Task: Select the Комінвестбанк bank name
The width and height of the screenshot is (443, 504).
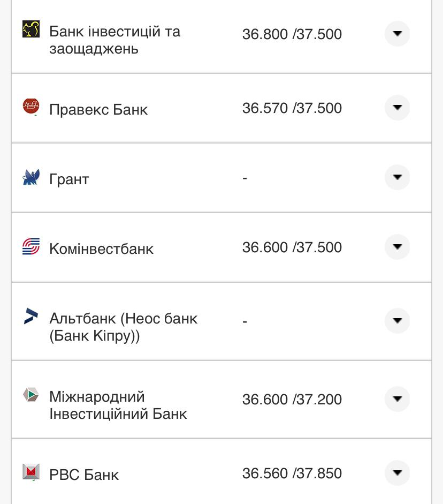Action: [x=101, y=249]
